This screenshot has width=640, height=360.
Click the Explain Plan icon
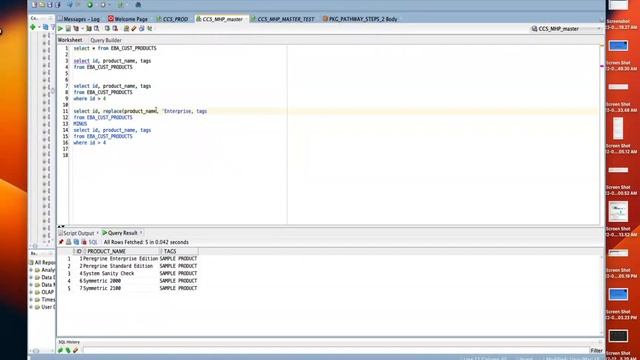[76, 29]
